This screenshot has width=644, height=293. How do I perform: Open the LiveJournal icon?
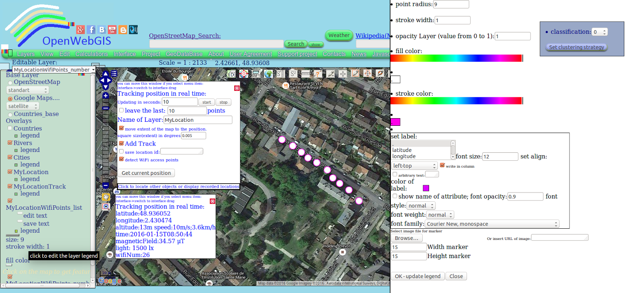pyautogui.click(x=133, y=29)
